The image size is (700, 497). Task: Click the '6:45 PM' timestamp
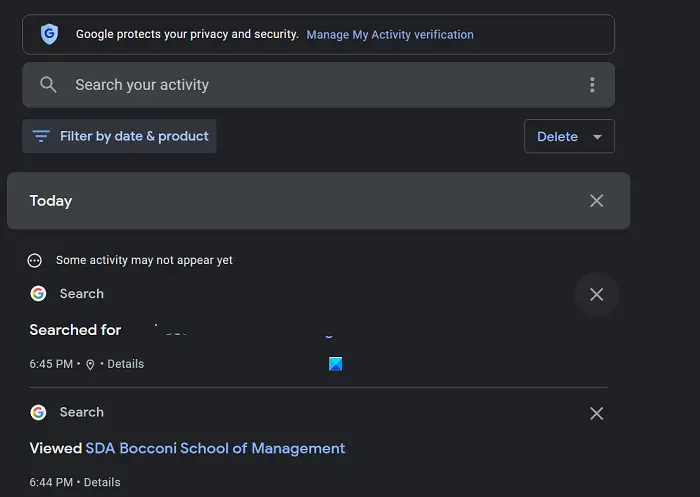tap(51, 364)
